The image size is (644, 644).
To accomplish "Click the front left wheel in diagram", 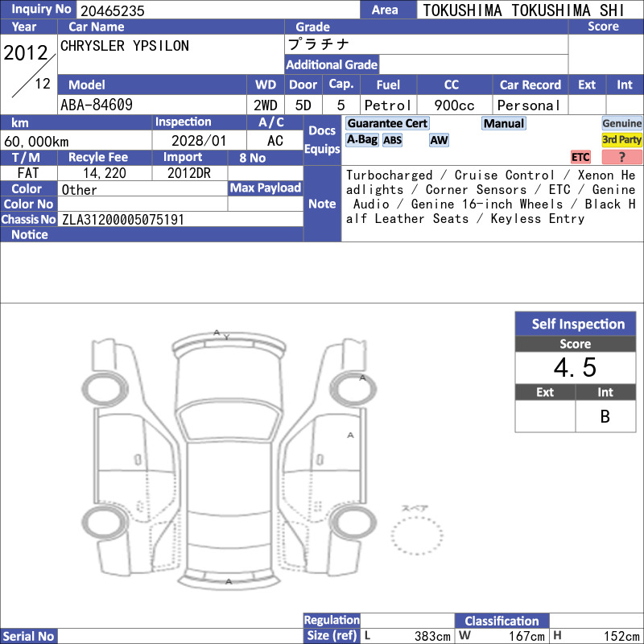I will click(105, 389).
